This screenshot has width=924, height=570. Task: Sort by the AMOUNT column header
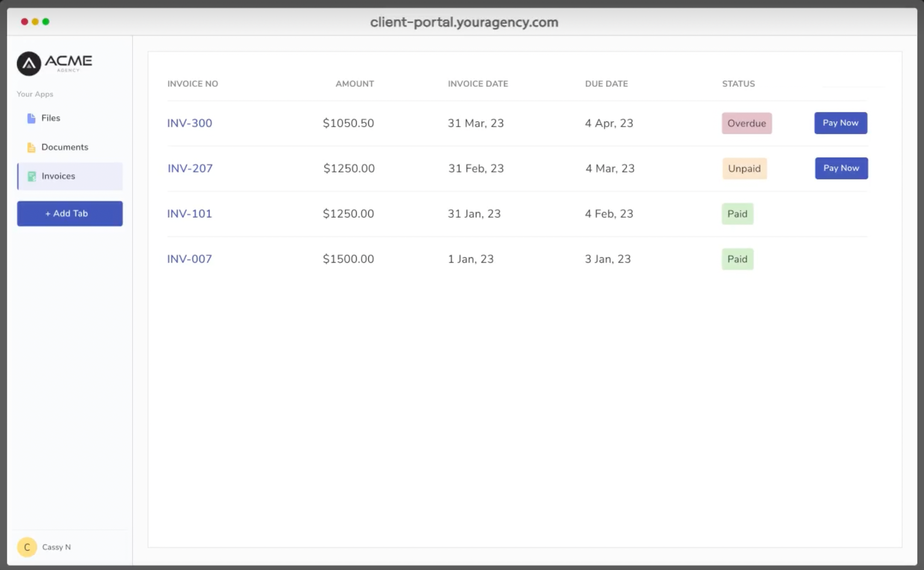point(354,84)
